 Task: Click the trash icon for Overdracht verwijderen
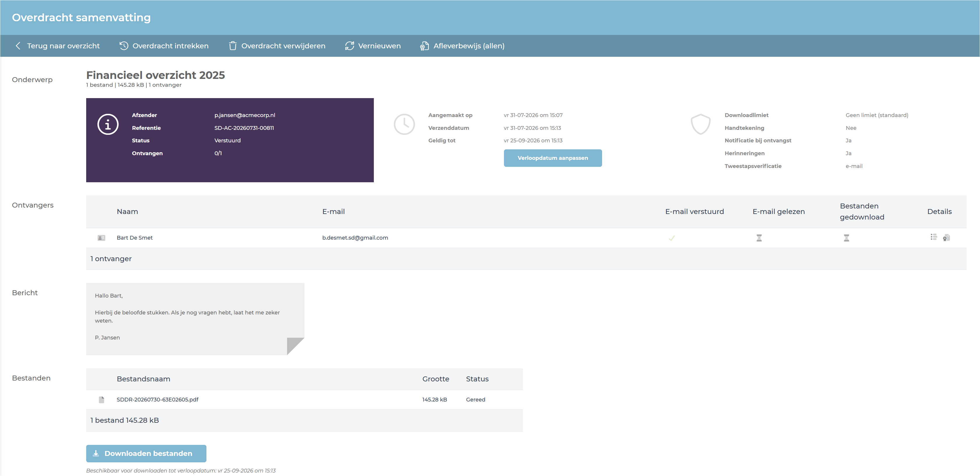coord(232,46)
